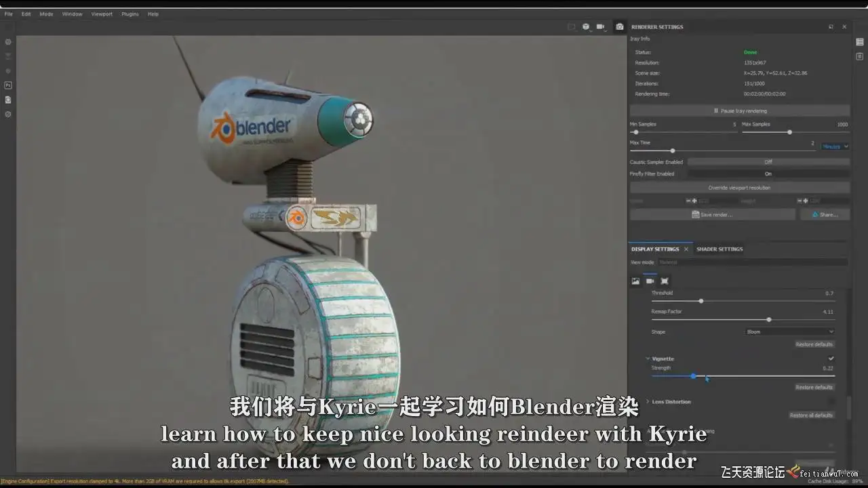Open the Window menu

pos(72,14)
